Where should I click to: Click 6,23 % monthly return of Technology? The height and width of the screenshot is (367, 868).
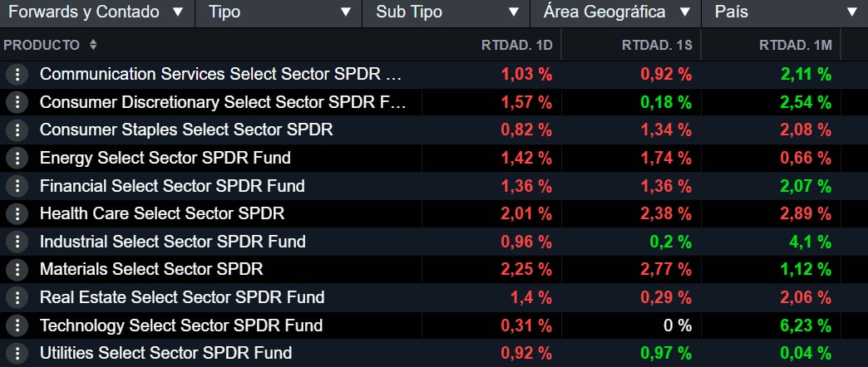coord(806,325)
